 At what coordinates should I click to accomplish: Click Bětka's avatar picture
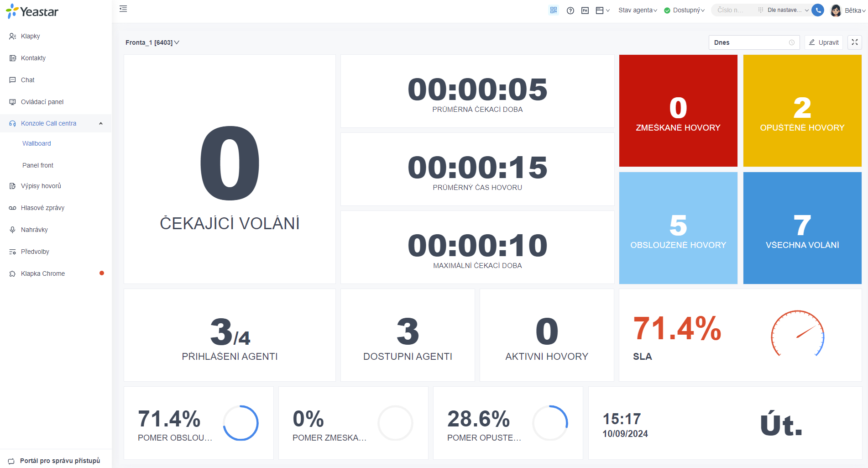pyautogui.click(x=836, y=11)
